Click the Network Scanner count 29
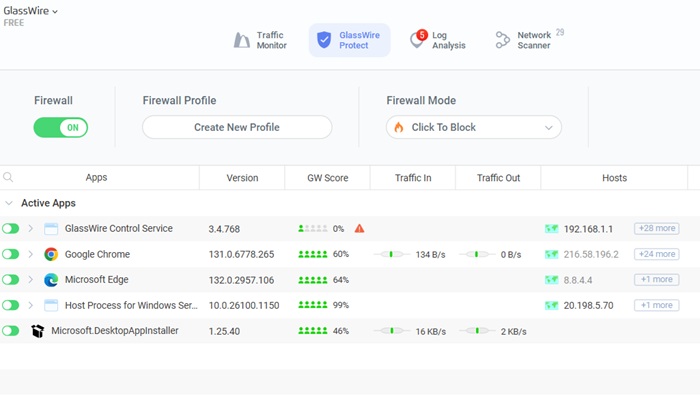This screenshot has width=700, height=398. pyautogui.click(x=560, y=32)
